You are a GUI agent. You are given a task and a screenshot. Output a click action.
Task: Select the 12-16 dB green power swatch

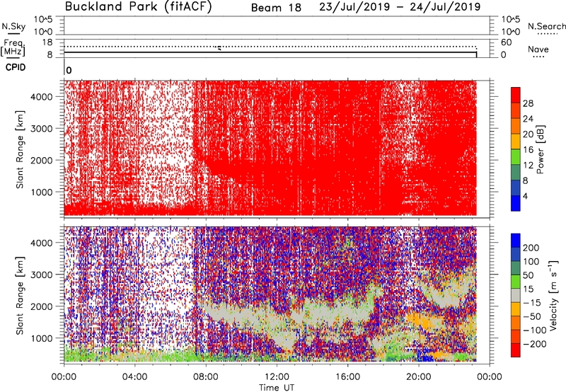click(x=516, y=157)
